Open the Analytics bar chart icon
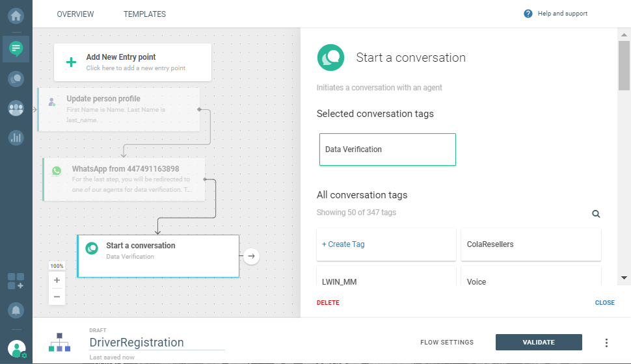Screen dimensions: 631x364 pos(16,138)
